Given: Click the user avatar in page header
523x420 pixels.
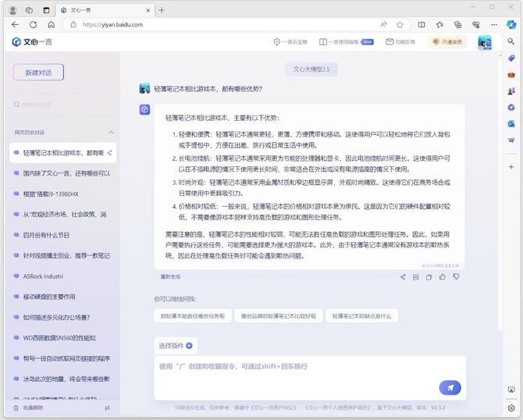Looking at the screenshot, I should 484,42.
